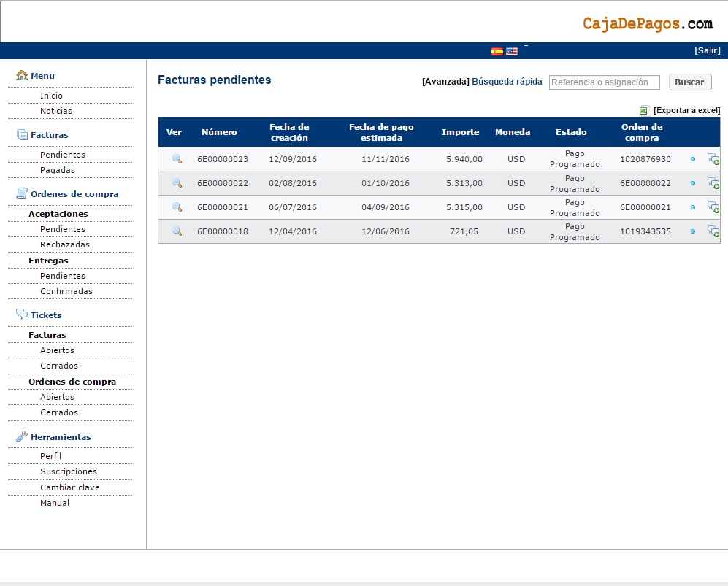The image size is (728, 586).
Task: Open Suscripciones under Herramientas
Action: click(x=69, y=471)
